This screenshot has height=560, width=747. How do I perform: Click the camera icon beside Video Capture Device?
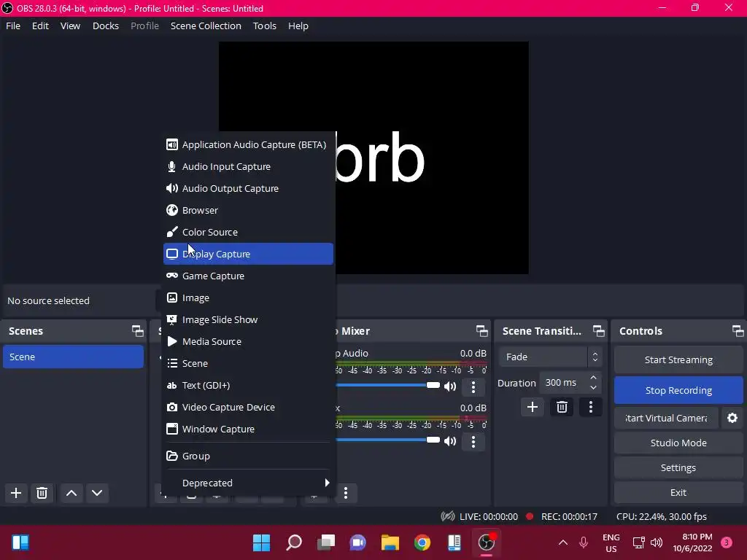point(172,407)
